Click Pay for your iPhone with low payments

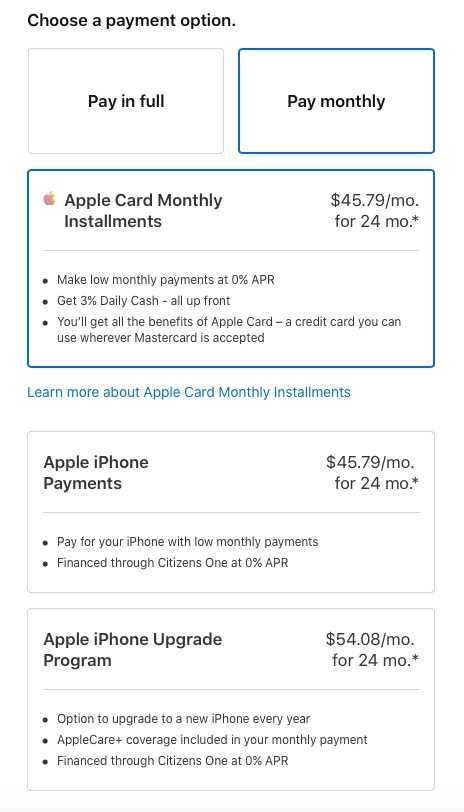[187, 542]
